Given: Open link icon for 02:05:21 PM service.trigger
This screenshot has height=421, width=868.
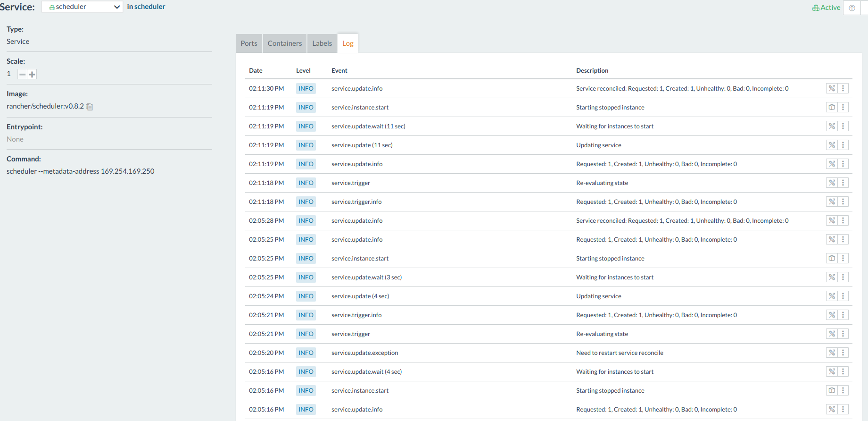Looking at the screenshot, I should (832, 334).
